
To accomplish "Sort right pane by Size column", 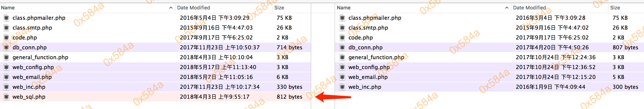I will coord(615,8).
